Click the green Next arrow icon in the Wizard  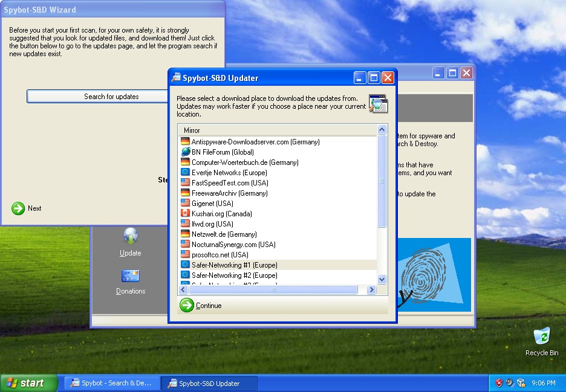point(18,208)
